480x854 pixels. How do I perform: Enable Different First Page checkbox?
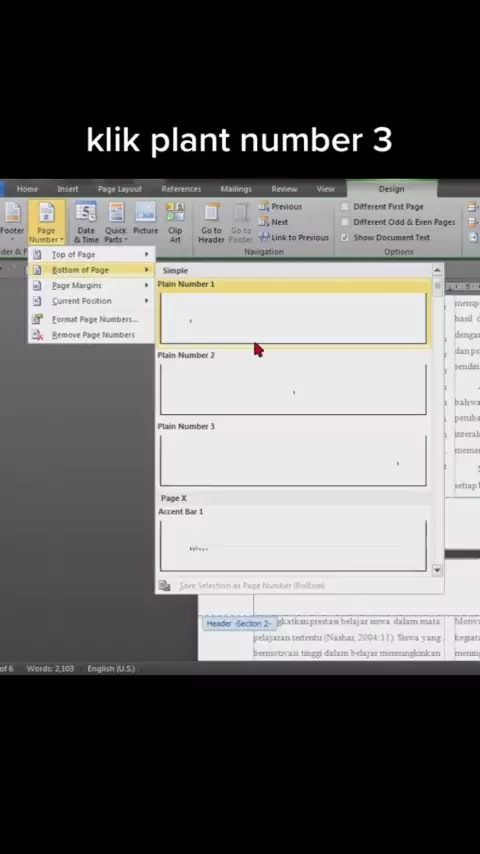pyautogui.click(x=344, y=206)
